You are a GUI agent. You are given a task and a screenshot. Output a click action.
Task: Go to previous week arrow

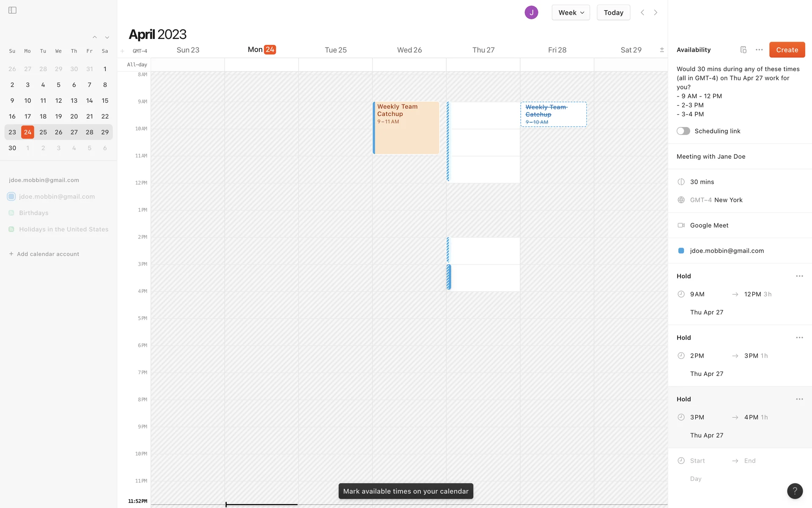[x=642, y=13]
